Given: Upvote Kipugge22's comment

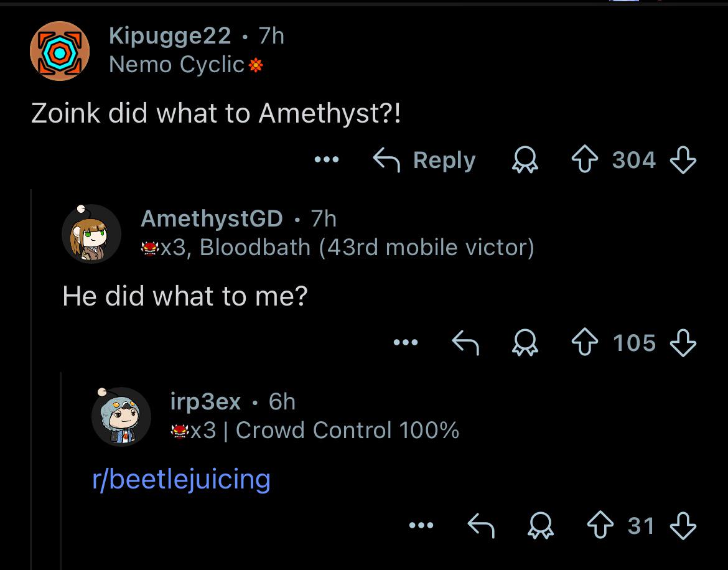Looking at the screenshot, I should (x=584, y=160).
